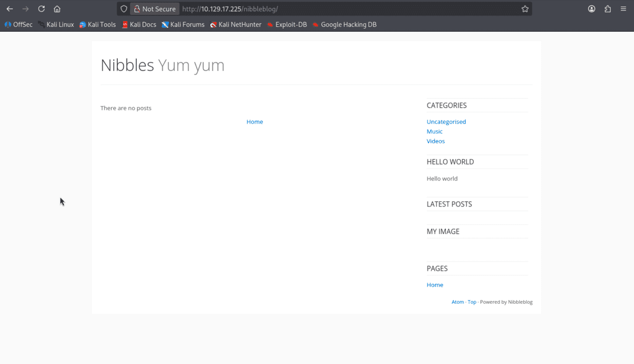Open the Kali Docs bookmark
The image size is (634, 364).
click(x=139, y=24)
